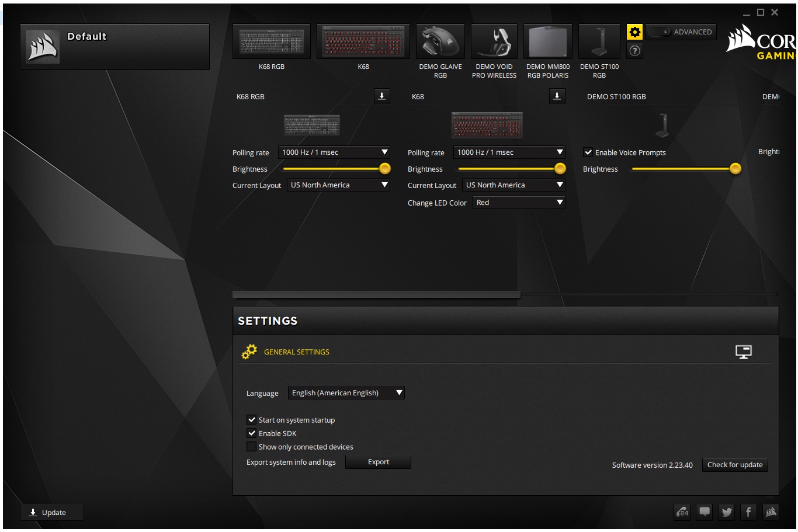This screenshot has width=798, height=532.
Task: Click the Export button
Action: 379,462
